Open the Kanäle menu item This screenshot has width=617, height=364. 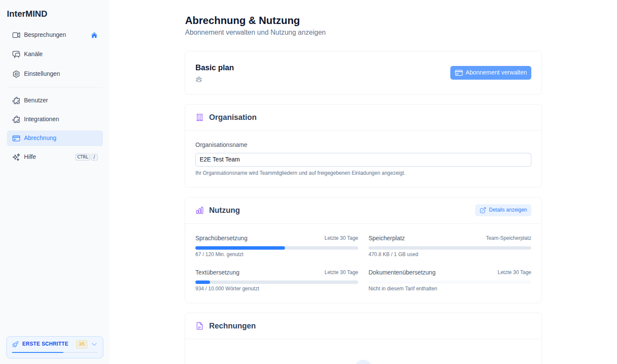coord(55,54)
